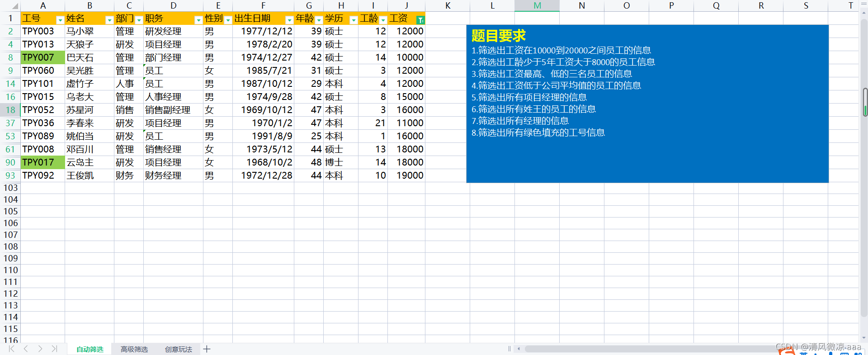This screenshot has height=355, width=868.
Task: Select green-filled cell TPY017
Action: pyautogui.click(x=43, y=162)
